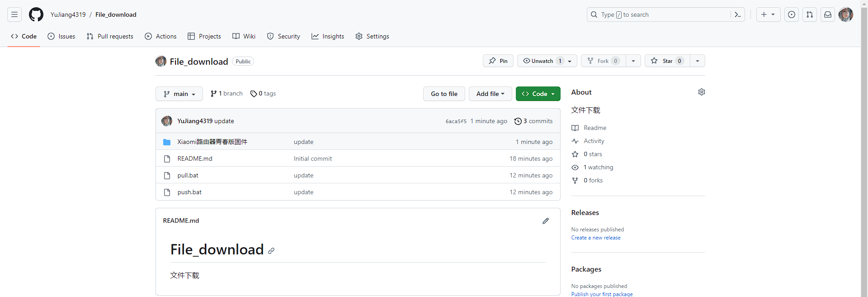Open the issues icon in header
Image resolution: width=868 pixels, height=297 pixels.
[792, 14]
